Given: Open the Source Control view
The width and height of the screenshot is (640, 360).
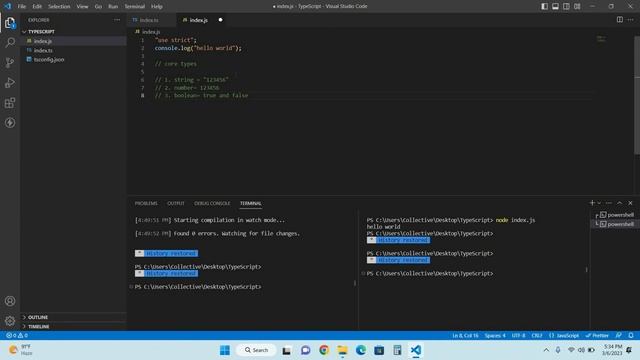Looking at the screenshot, I should (10, 62).
